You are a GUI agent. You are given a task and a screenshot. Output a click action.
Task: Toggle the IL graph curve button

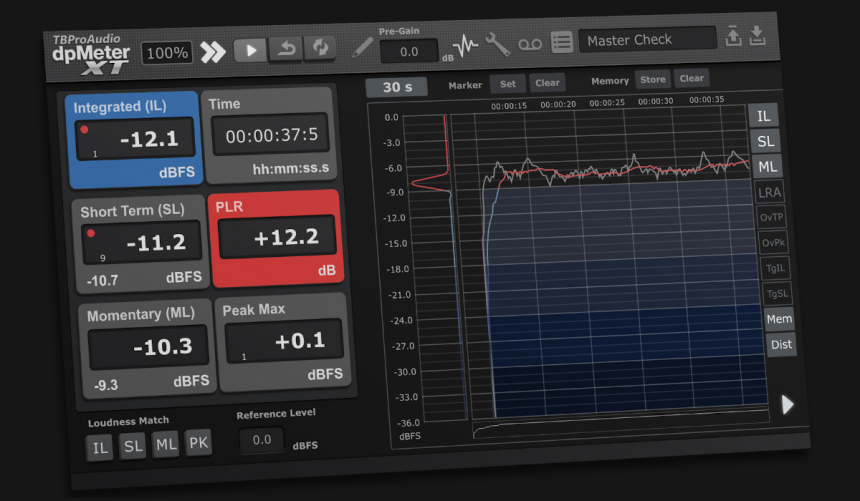point(763,116)
